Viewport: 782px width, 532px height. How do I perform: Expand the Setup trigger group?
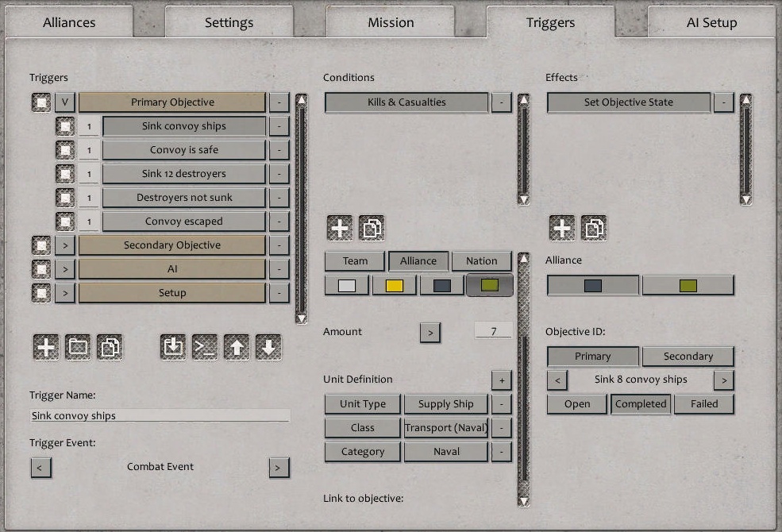click(x=65, y=293)
